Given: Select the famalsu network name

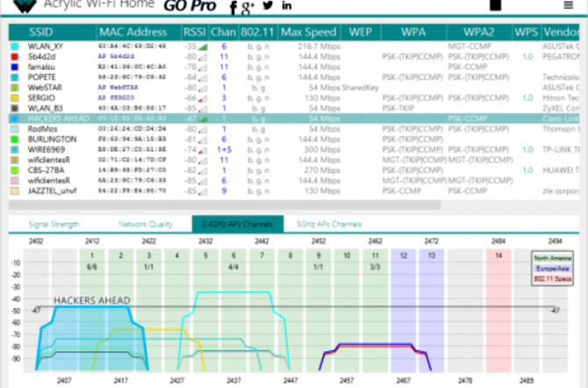Looking at the screenshot, I should pos(41,68).
